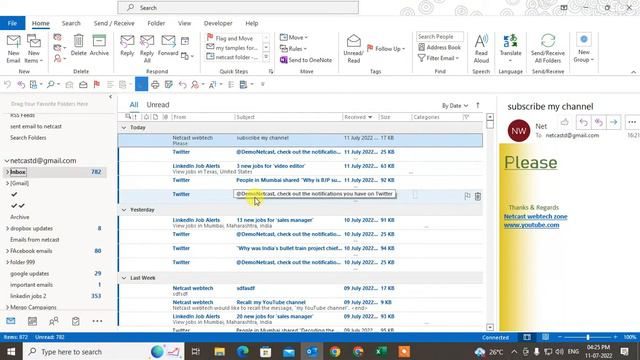Image resolution: width=640 pixels, height=360 pixels.
Task: Archive the selected email
Action: pyautogui.click(x=99, y=45)
